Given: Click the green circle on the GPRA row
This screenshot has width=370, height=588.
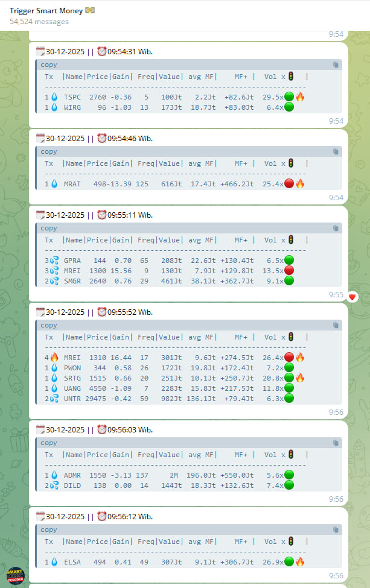Looking at the screenshot, I should 289,261.
